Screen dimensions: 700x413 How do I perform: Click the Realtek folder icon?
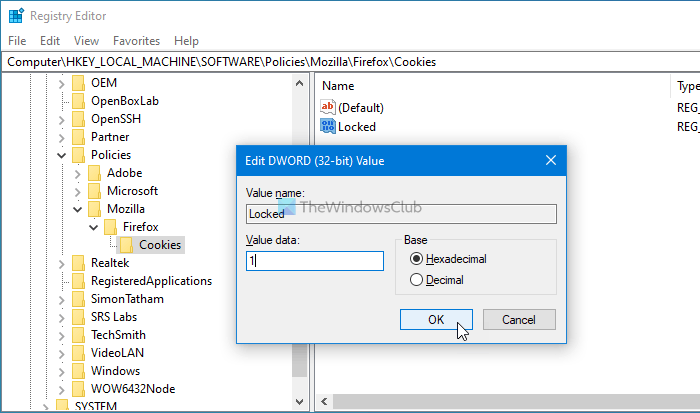point(78,263)
